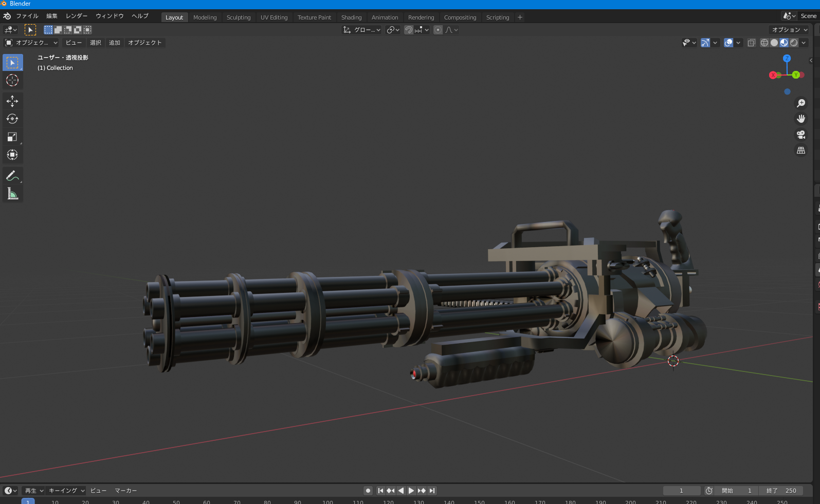Toggle proportional editing button

tap(438, 30)
